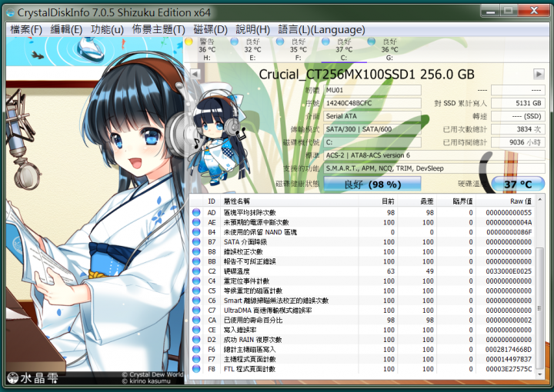Open the 說明(H) menu
This screenshot has height=392, width=554.
252,30
